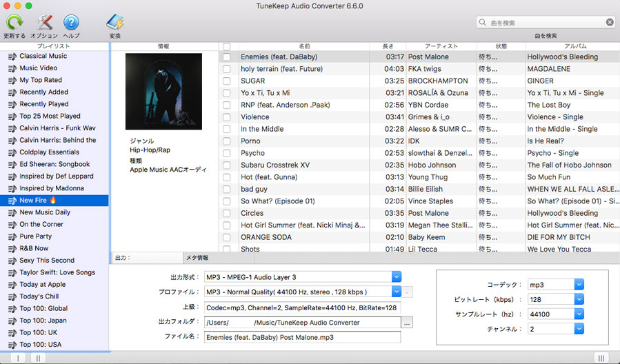Screen dimensions: 620x364
Task: Click the single-bar layout button at bottom left
Action: [x=18, y=358]
